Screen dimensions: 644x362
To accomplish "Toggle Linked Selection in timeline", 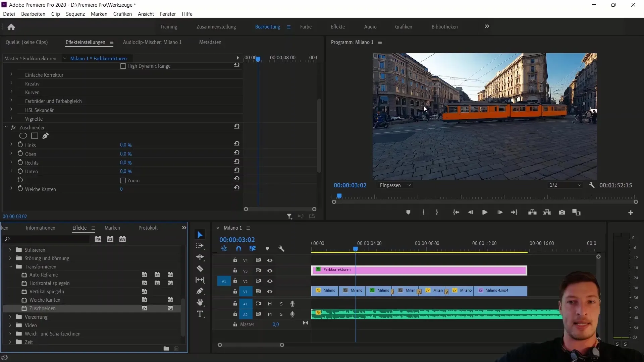I will [x=253, y=249].
